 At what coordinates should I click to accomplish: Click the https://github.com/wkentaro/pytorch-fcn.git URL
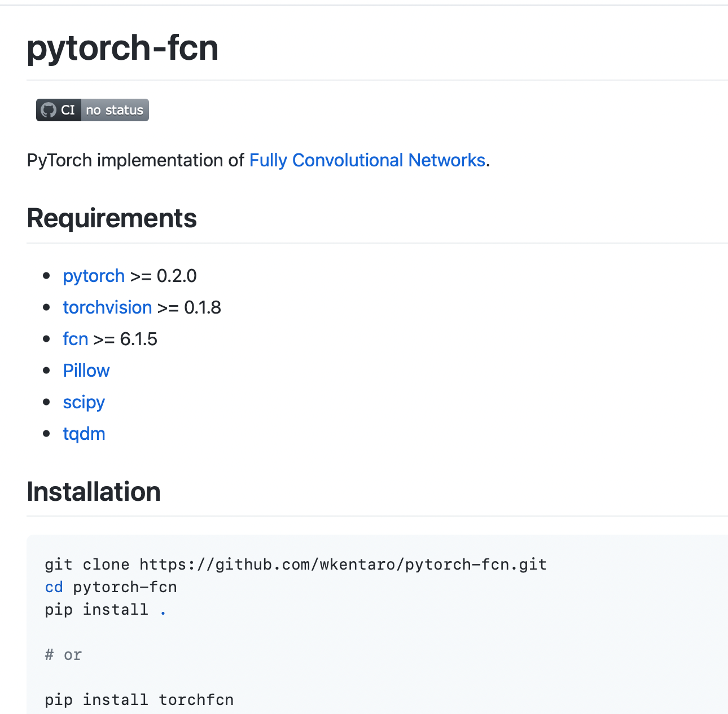tap(341, 564)
